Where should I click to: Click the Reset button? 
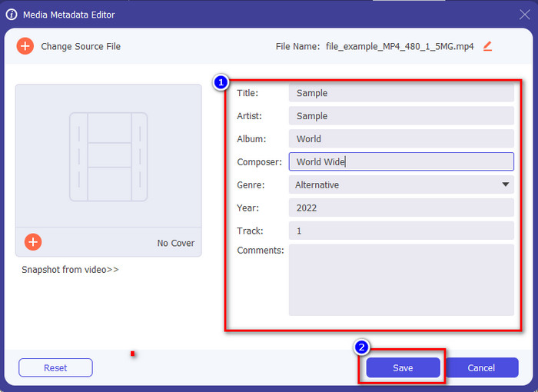55,368
